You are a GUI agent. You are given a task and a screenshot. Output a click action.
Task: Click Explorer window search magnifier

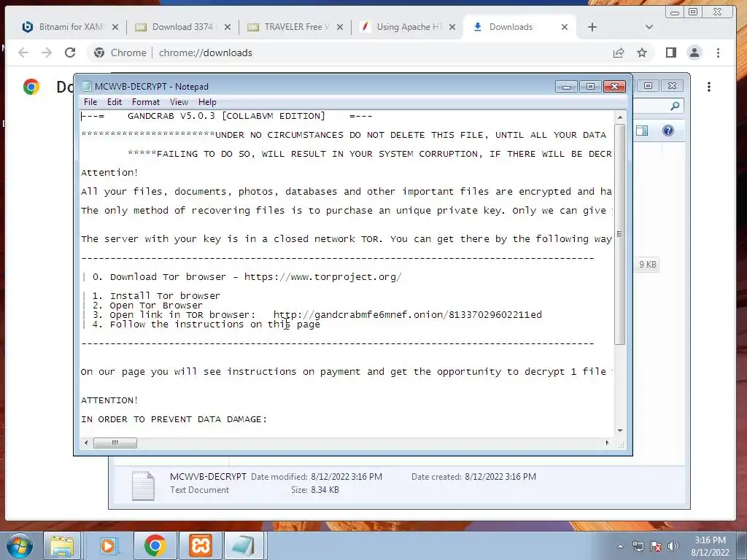(675, 106)
